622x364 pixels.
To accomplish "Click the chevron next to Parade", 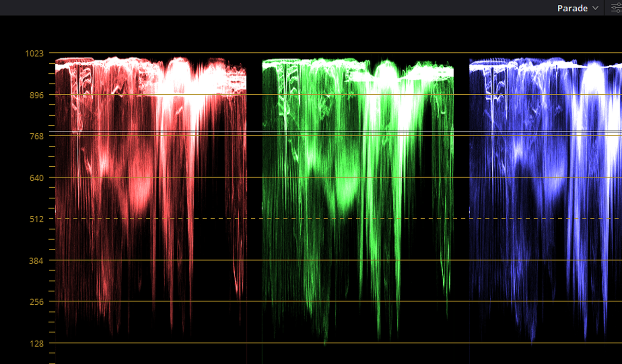I will tap(596, 8).
